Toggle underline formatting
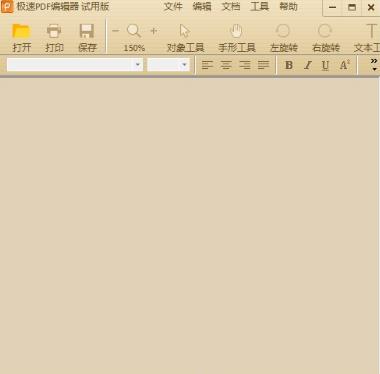Screen dimensions: 380x374 pos(326,65)
